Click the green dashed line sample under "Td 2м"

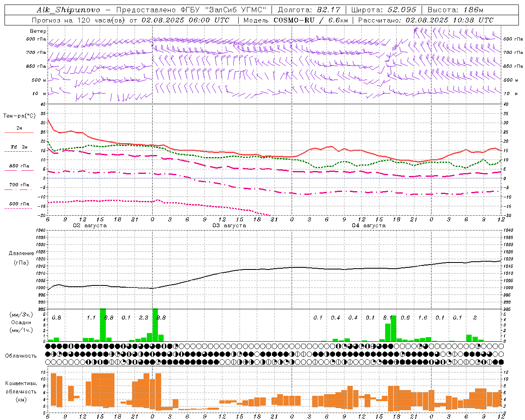(19, 152)
